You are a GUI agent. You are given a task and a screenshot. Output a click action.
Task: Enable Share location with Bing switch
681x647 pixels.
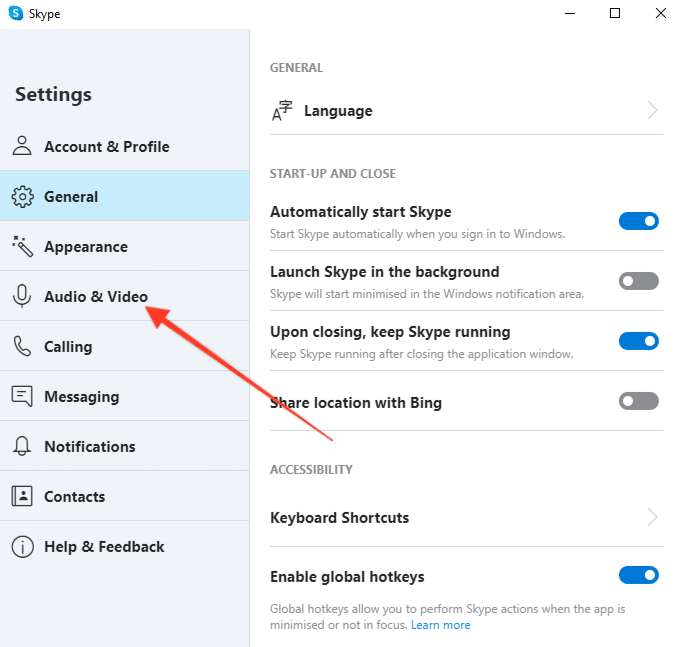(x=638, y=401)
